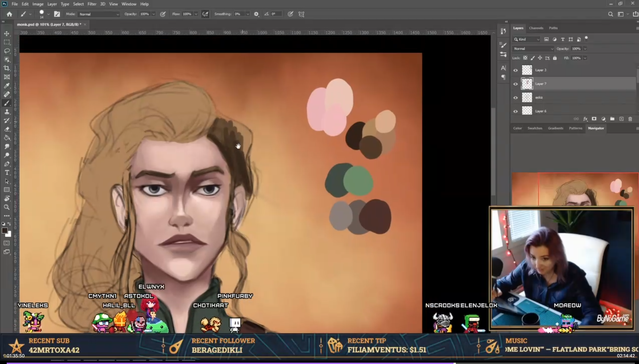Select the Smudge tool
Screen dimensions: 639x364
pos(7,147)
